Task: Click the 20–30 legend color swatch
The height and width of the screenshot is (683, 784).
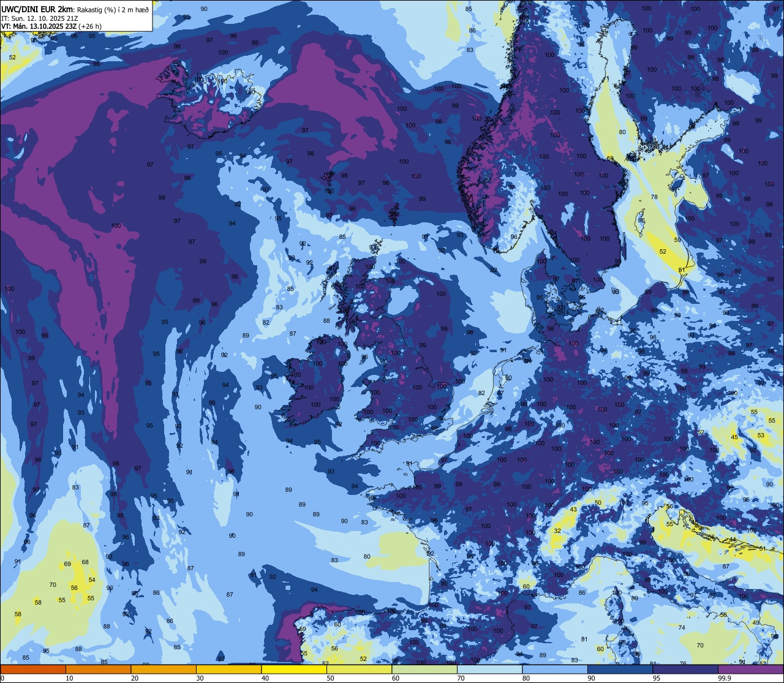Action: click(x=164, y=670)
